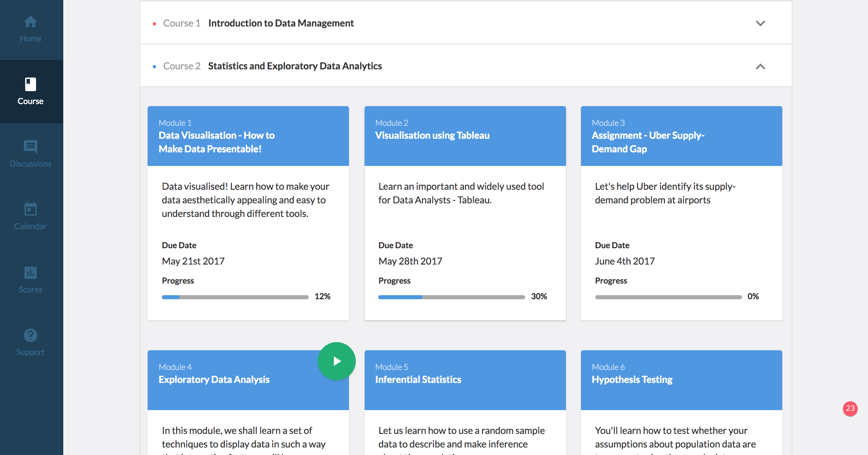
Task: Click the Course label in sidebar
Action: 30,101
